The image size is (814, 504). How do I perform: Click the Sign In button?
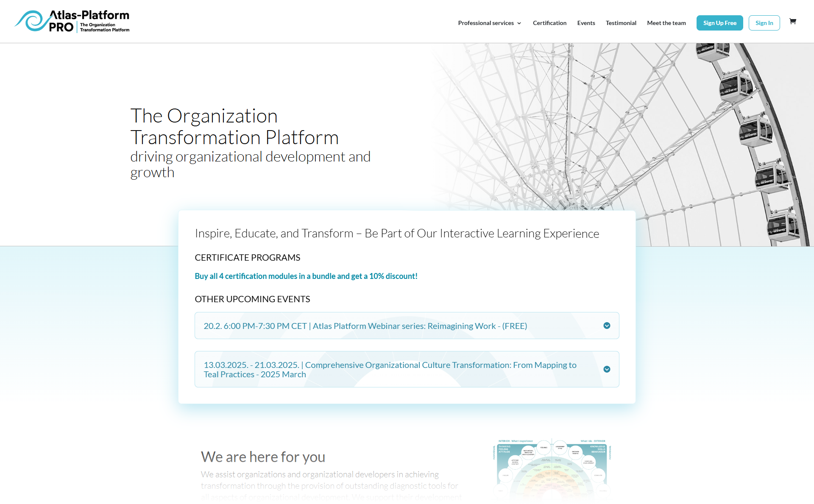click(764, 23)
